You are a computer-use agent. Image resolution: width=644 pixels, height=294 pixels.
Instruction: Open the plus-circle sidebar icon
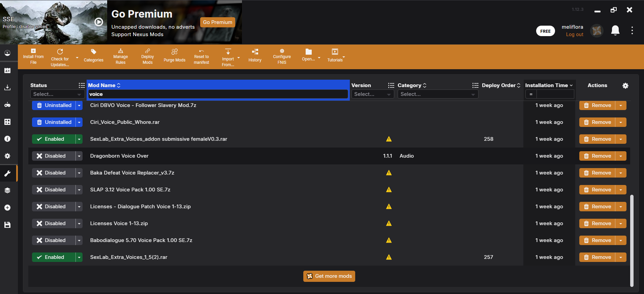point(7,208)
